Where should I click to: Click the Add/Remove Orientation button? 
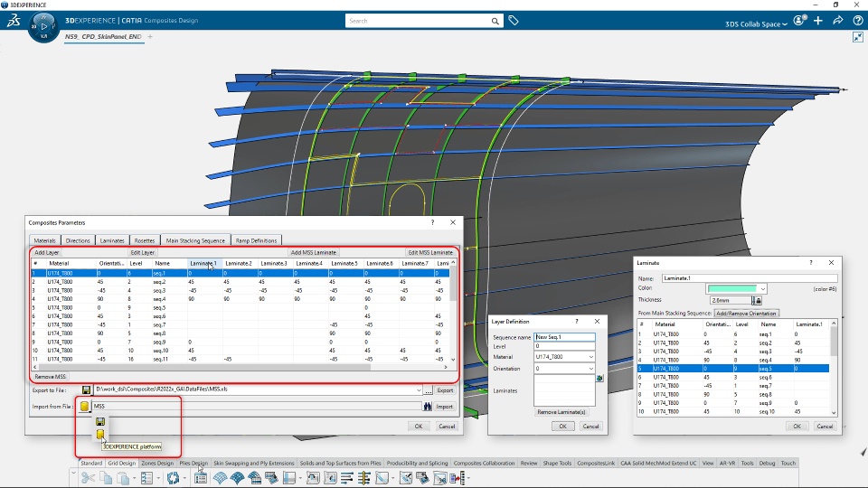[746, 314]
